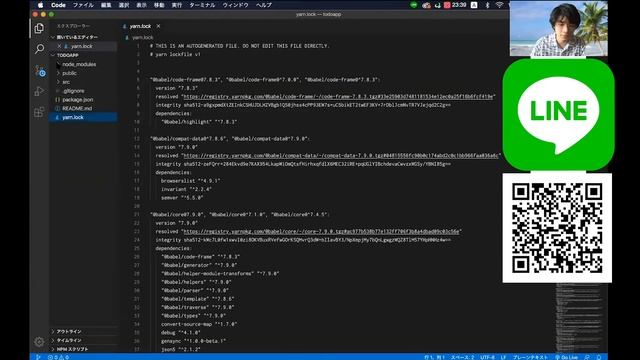Screen dimensions: 640x360
Task: Open notifications bell in status bar
Action: click(599, 357)
